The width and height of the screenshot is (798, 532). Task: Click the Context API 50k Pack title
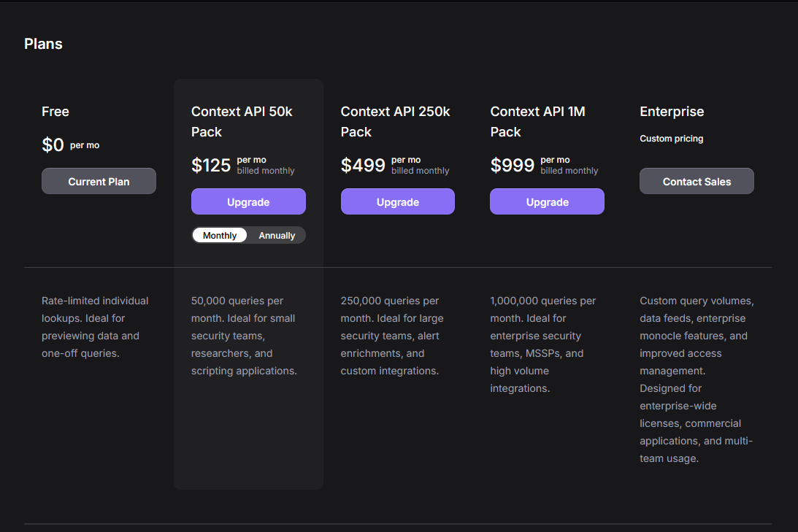[242, 122]
